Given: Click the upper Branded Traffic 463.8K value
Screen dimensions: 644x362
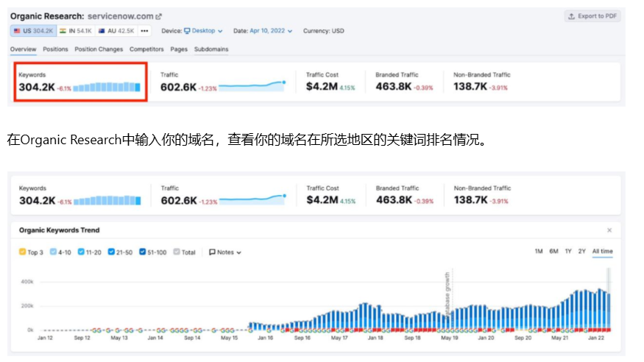Looking at the screenshot, I should coord(394,87).
